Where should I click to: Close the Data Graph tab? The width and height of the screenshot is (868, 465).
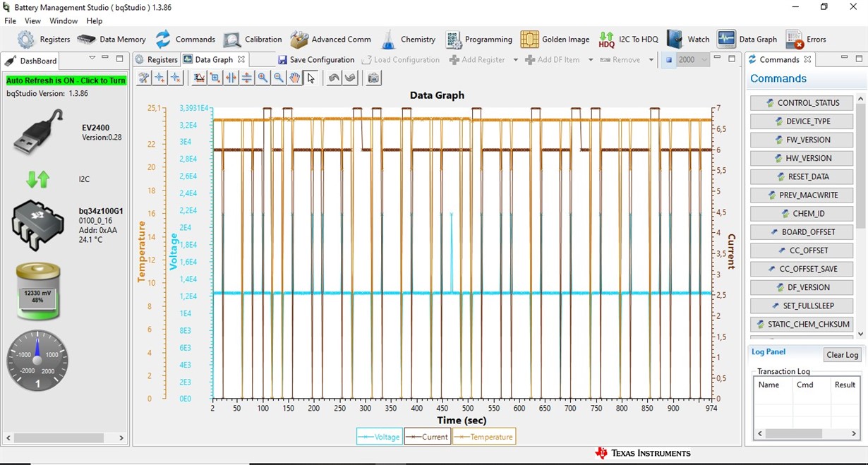[241, 60]
